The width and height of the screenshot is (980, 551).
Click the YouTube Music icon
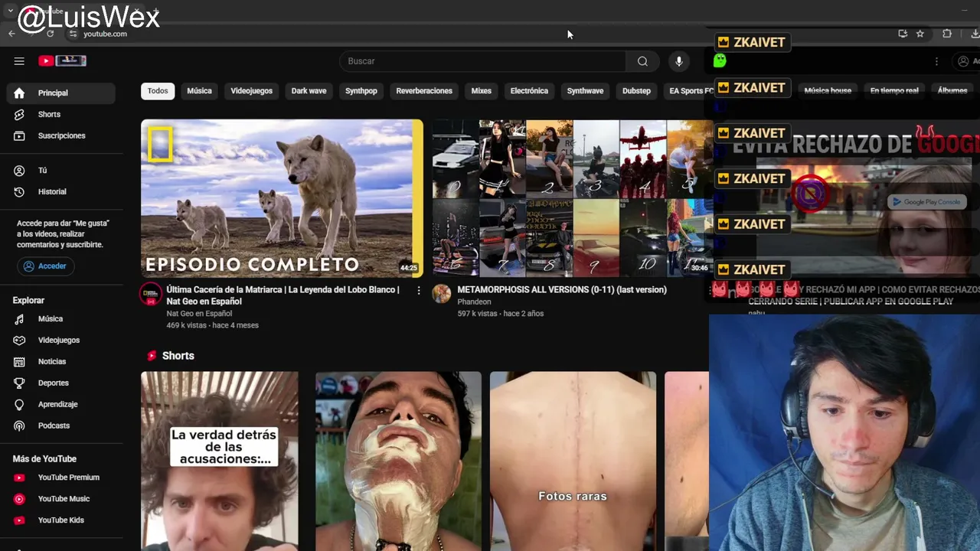point(20,499)
